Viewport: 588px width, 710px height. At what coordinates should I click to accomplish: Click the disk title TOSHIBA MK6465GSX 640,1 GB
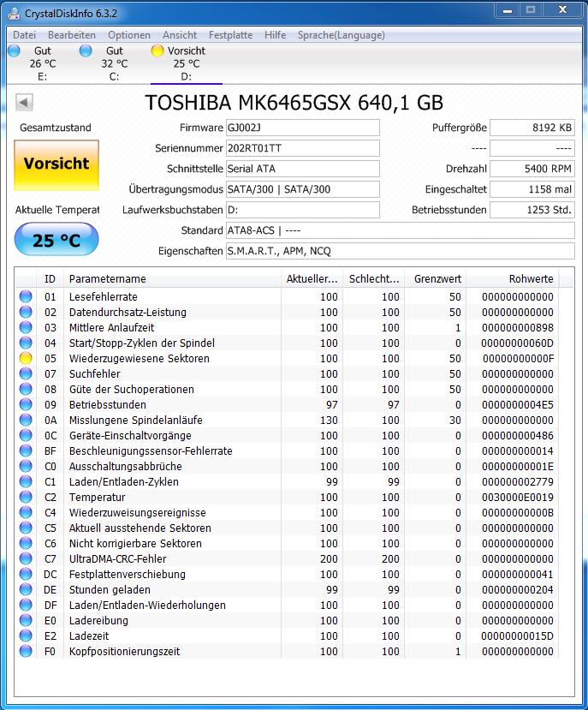[294, 103]
